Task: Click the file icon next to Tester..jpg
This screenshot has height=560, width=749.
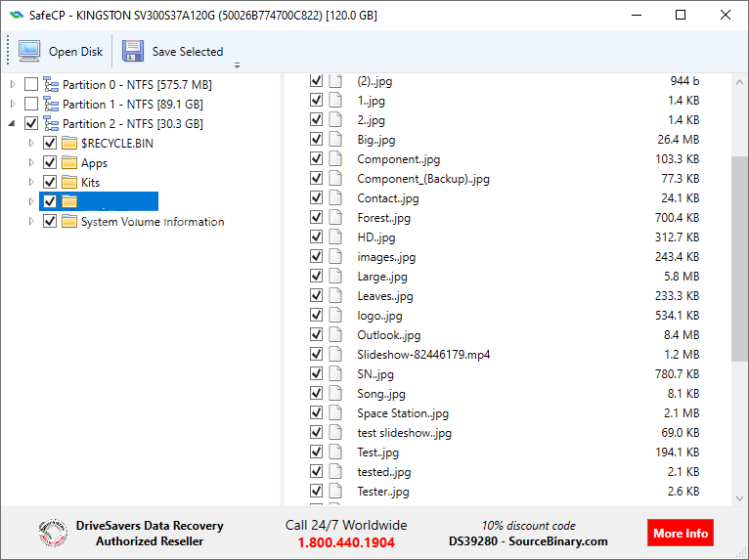Action: (335, 492)
